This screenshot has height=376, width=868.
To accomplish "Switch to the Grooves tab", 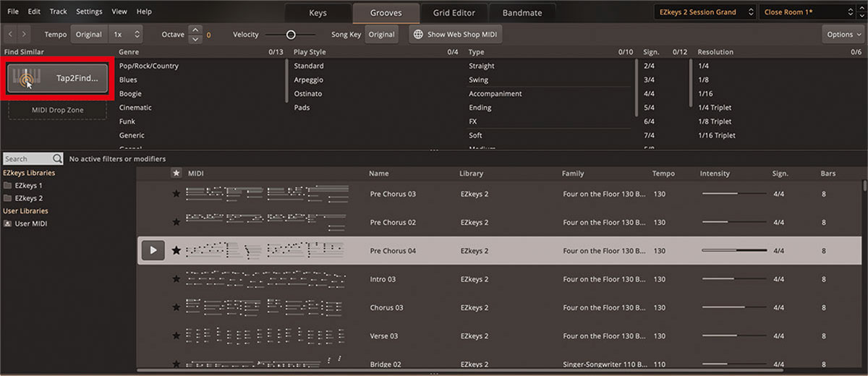I will point(386,13).
